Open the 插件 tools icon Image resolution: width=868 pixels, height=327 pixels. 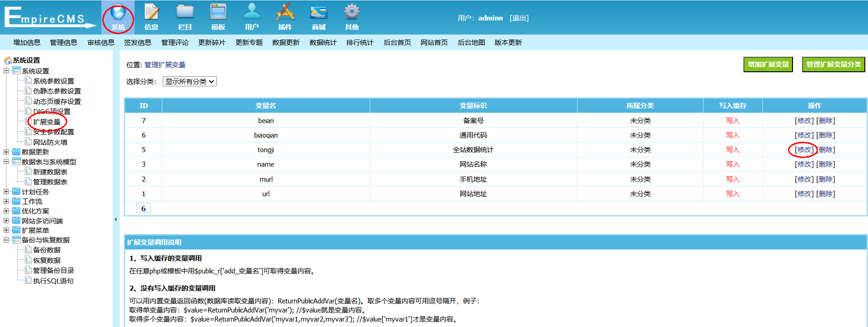click(x=285, y=13)
